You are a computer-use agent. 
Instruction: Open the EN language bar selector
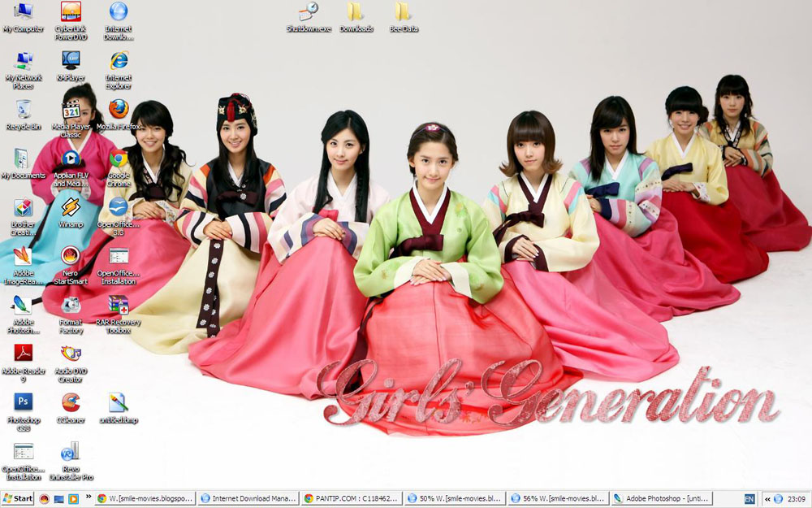click(x=749, y=499)
